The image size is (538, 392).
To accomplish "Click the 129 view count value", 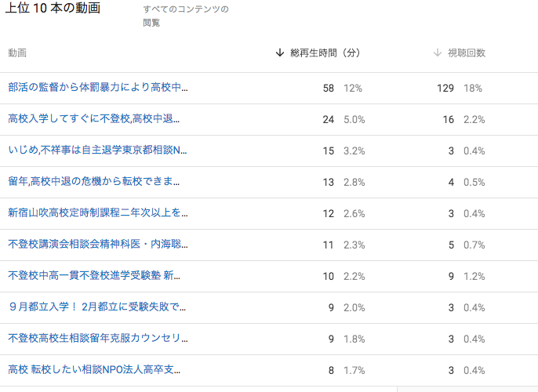I will point(445,88).
